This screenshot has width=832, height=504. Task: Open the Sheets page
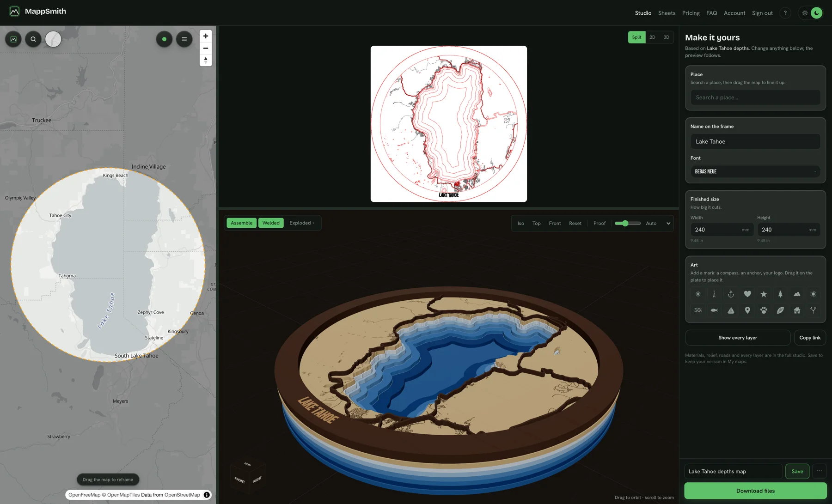tap(667, 13)
